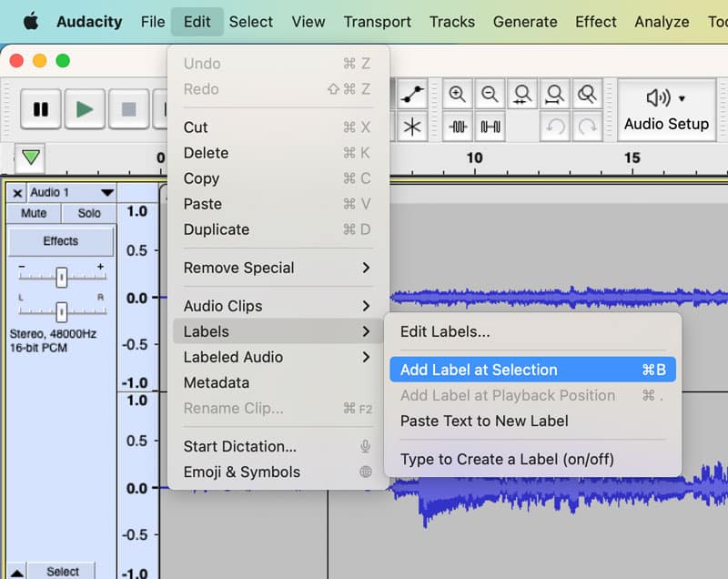This screenshot has height=579, width=728.
Task: Click the Zoom Out magnifier icon
Action: (490, 94)
